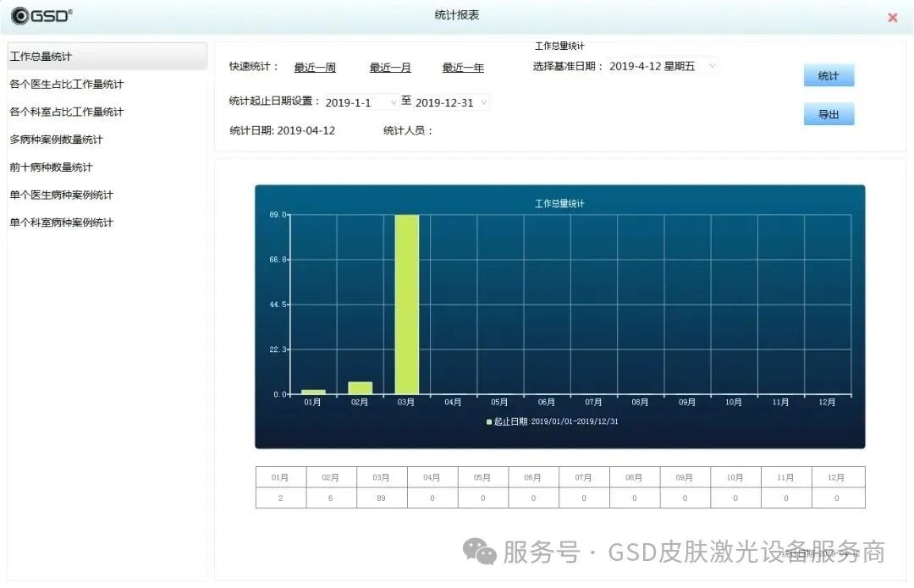
Task: Select the 最近一周 quick statistics link
Action: (x=315, y=68)
